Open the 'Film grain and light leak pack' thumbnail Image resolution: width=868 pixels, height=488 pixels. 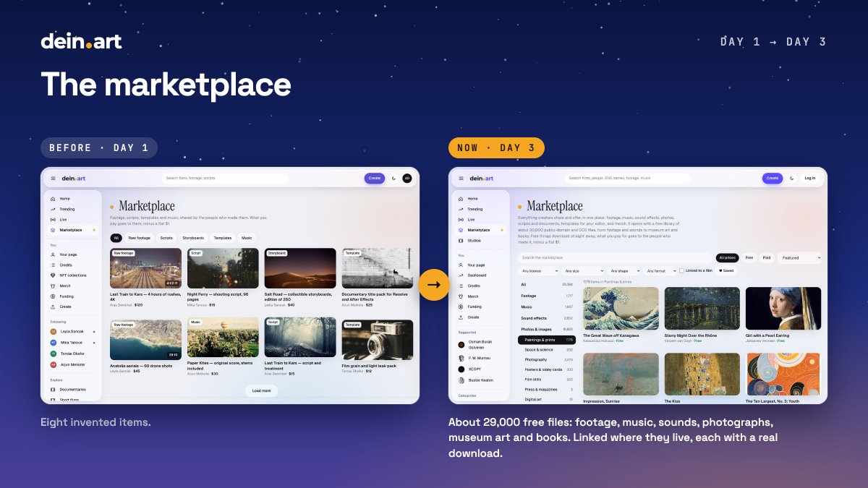378,340
